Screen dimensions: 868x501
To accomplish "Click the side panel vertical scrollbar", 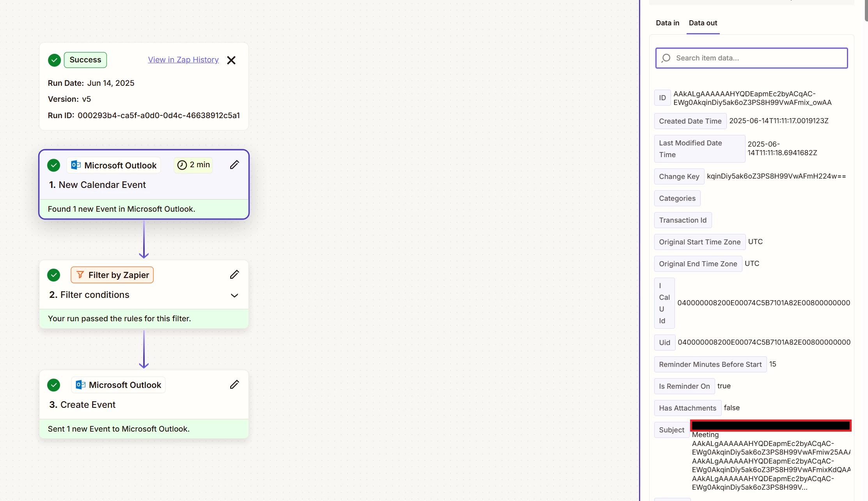I will [x=866, y=11].
